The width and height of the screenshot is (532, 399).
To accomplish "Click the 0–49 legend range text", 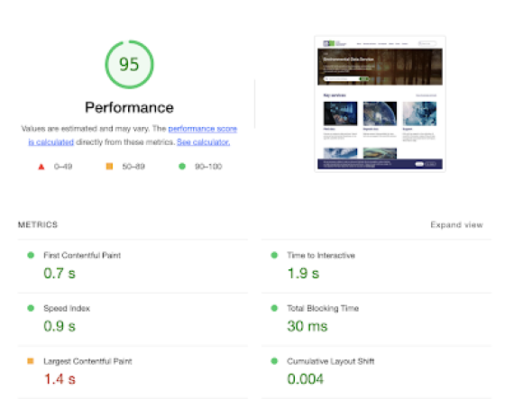I will pos(63,167).
